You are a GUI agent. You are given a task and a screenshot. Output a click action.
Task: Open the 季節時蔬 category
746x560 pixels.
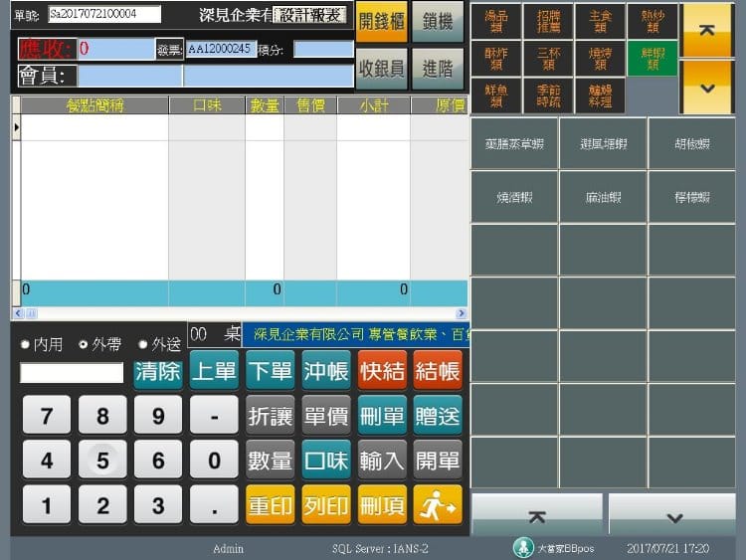pyautogui.click(x=548, y=95)
